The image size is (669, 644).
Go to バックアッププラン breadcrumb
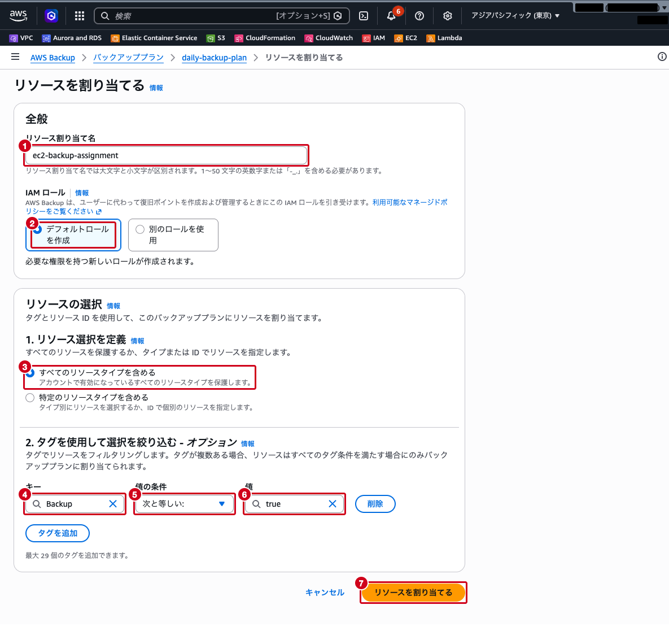pos(128,58)
